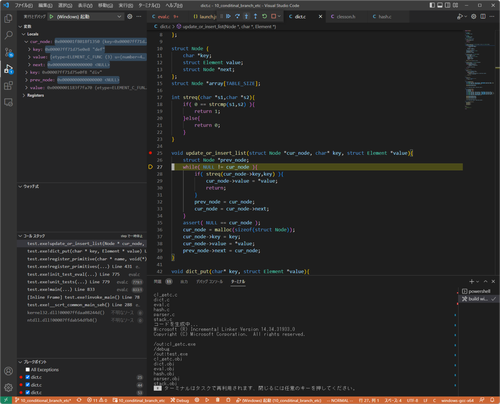Select the powershell terminal entry
This screenshot has width=500, height=404.
coord(478,291)
